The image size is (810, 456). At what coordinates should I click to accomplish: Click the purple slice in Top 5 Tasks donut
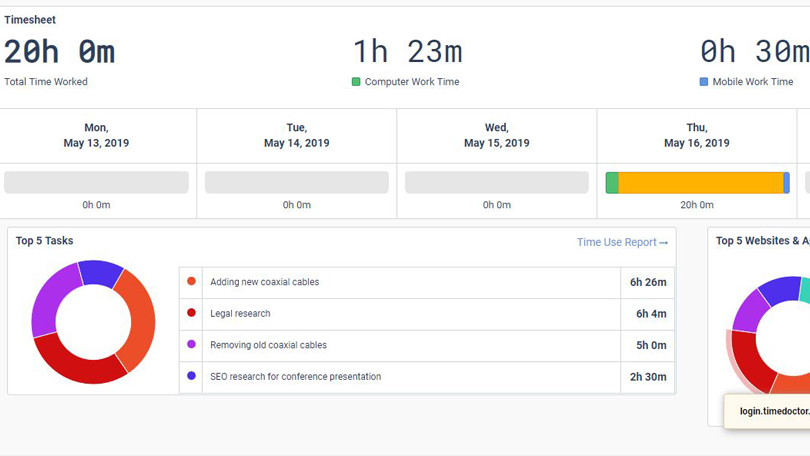pos(47,298)
